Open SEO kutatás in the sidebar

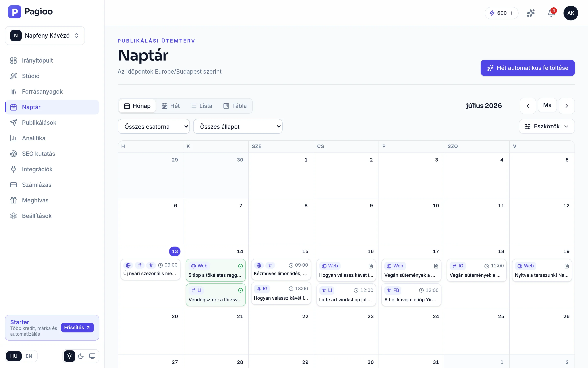click(x=52, y=154)
